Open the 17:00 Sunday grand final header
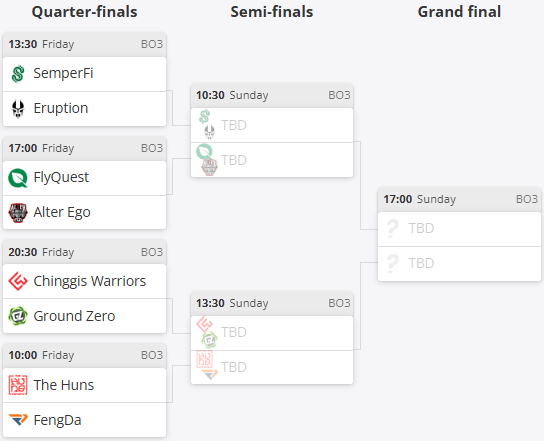This screenshot has height=441, width=544. 459,200
